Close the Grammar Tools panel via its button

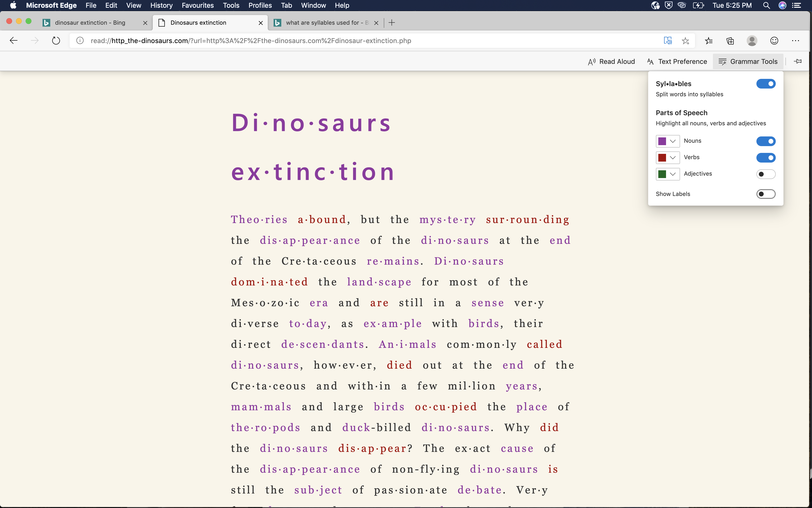coord(748,61)
